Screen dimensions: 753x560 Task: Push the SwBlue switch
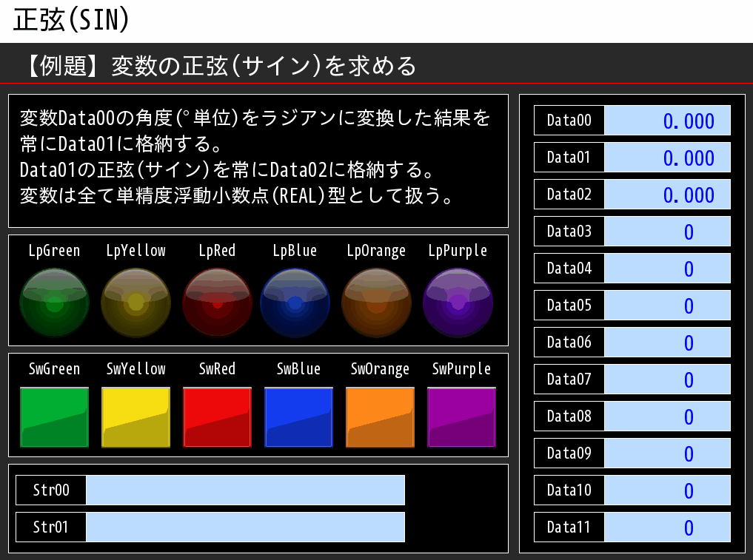pos(298,417)
